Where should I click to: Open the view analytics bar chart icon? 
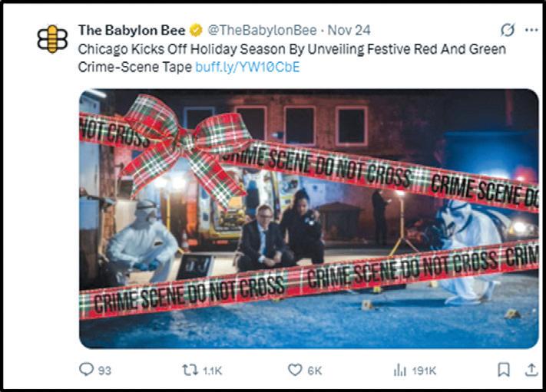point(400,370)
